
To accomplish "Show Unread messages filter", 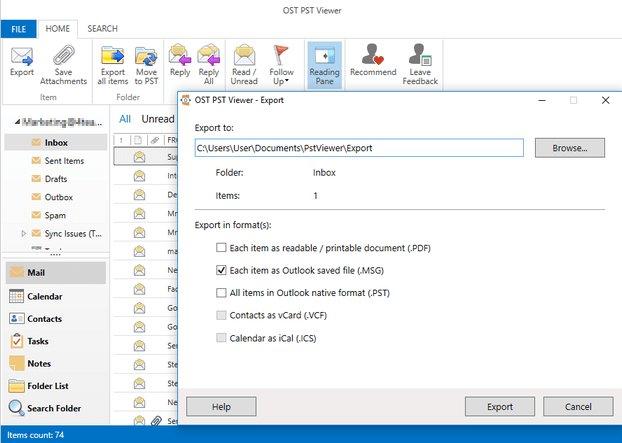I will click(158, 119).
